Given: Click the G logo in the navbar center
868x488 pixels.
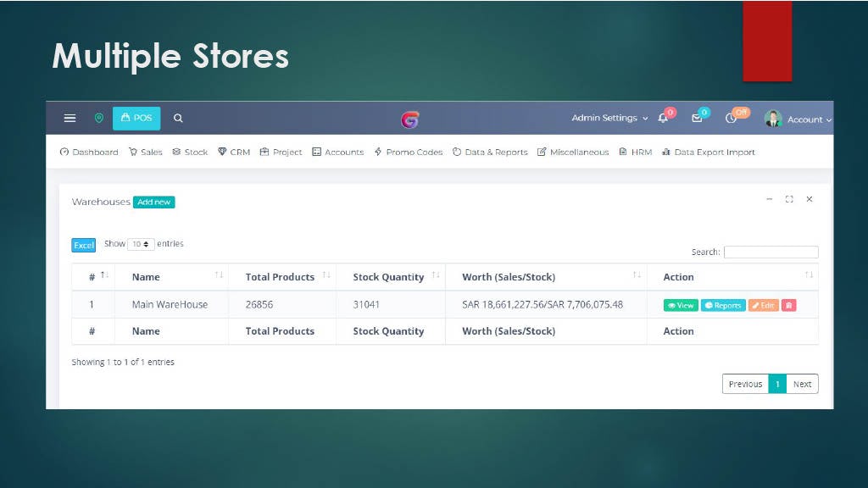Looking at the screenshot, I should 409,119.
